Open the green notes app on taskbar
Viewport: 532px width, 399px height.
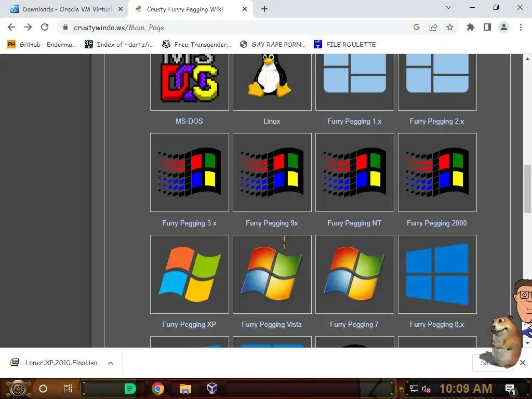point(130,389)
